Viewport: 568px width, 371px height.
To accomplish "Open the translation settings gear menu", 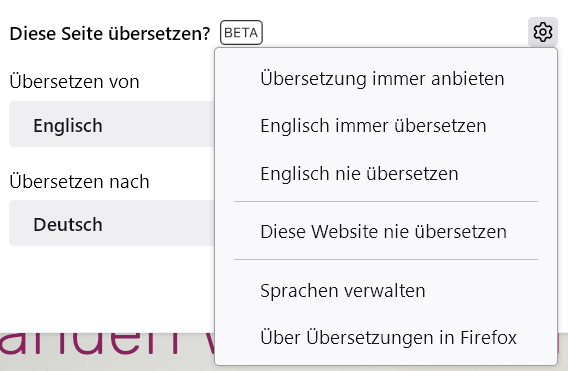I will [542, 32].
